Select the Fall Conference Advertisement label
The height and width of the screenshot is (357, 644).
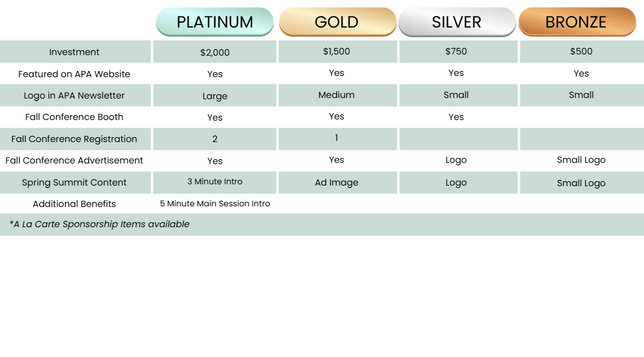(75, 160)
